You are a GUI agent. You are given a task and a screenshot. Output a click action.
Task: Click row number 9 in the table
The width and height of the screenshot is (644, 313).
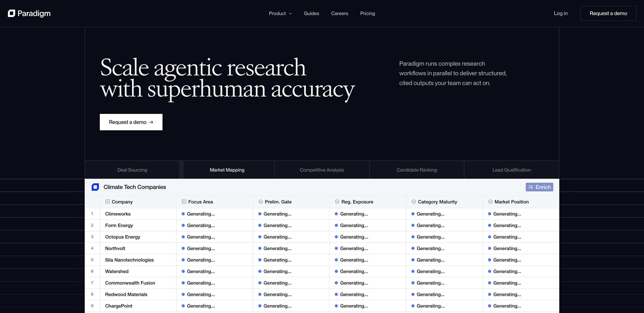pos(92,306)
